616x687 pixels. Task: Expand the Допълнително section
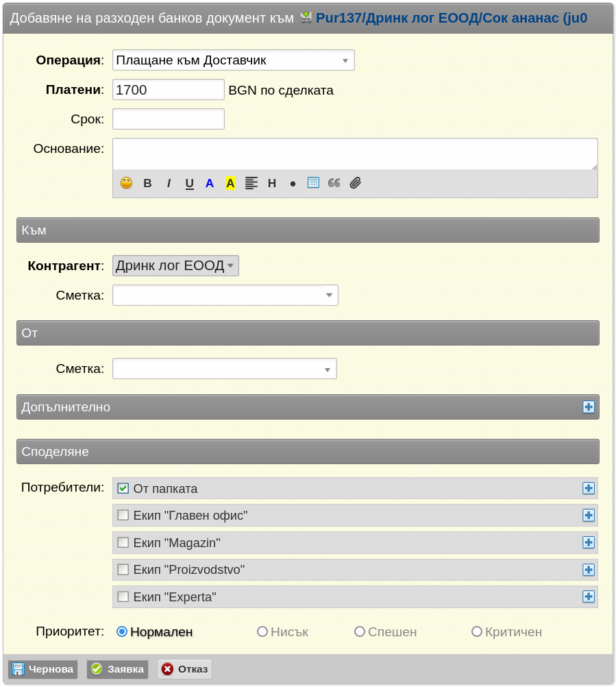click(x=589, y=407)
